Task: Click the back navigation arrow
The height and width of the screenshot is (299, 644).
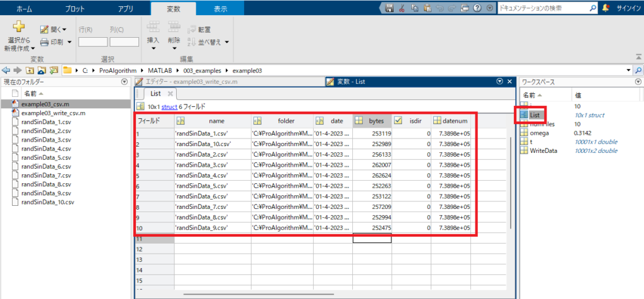Action: coord(6,70)
